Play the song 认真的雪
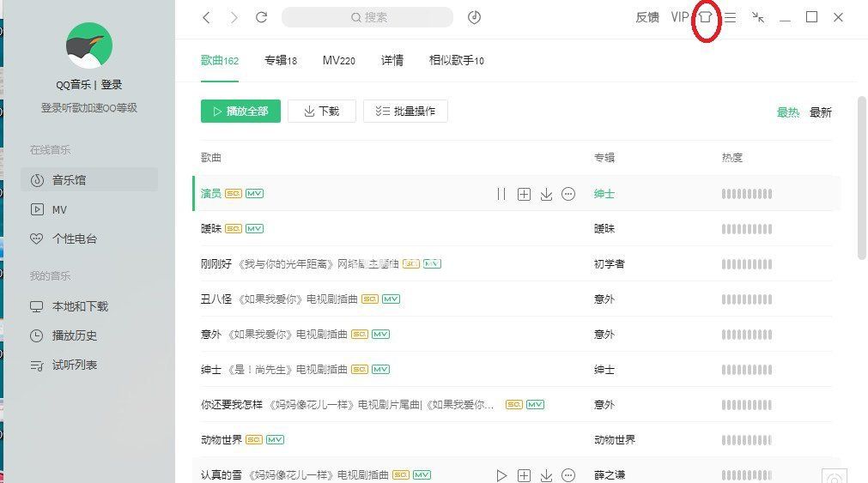This screenshot has width=868, height=483. pyautogui.click(x=501, y=475)
